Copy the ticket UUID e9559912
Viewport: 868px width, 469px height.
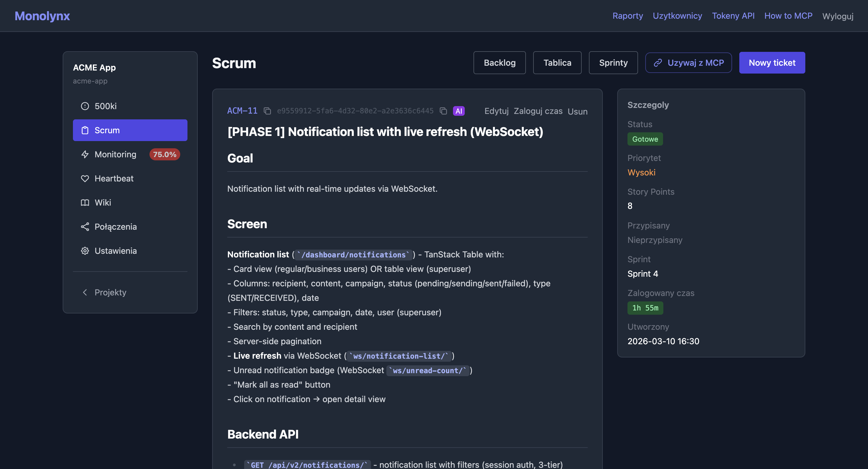tap(442, 111)
